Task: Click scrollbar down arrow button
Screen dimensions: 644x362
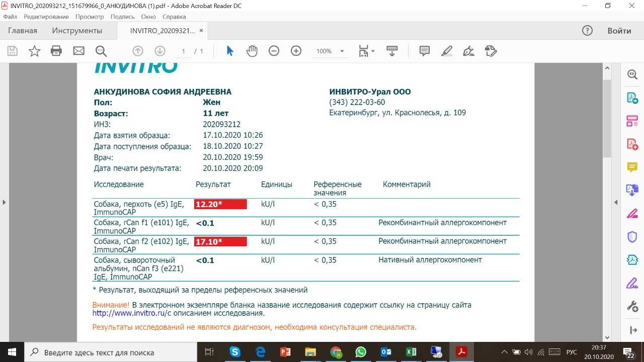Action: (607, 337)
